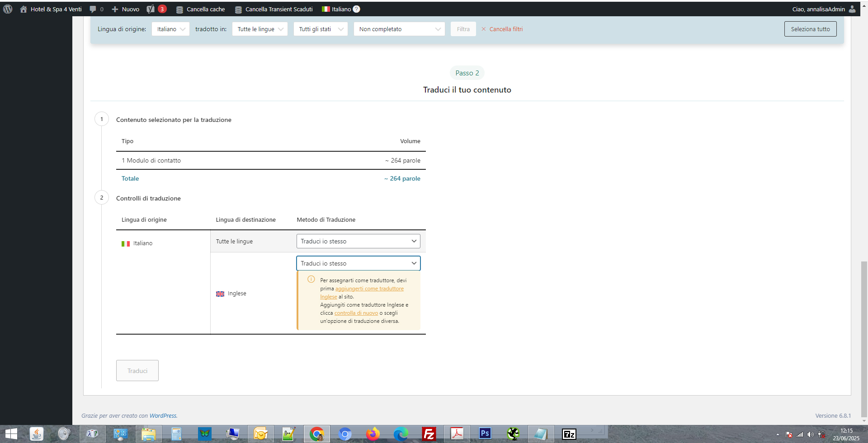Click the WordPress footer link
Screen dimensions: 868x443
coord(163,415)
